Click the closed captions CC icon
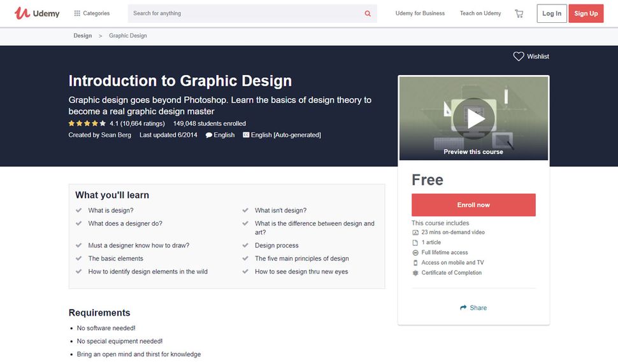618x364 pixels. click(x=246, y=135)
